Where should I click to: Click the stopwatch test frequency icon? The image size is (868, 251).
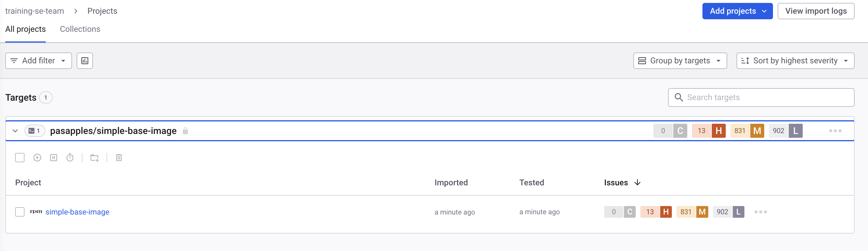70,158
